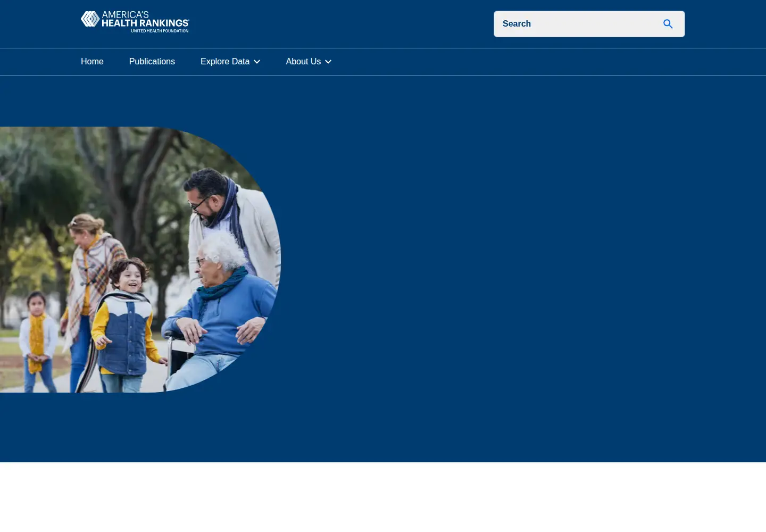This screenshot has height=532, width=766.
Task: Click the America's Health Rankings logo
Action: click(135, 22)
